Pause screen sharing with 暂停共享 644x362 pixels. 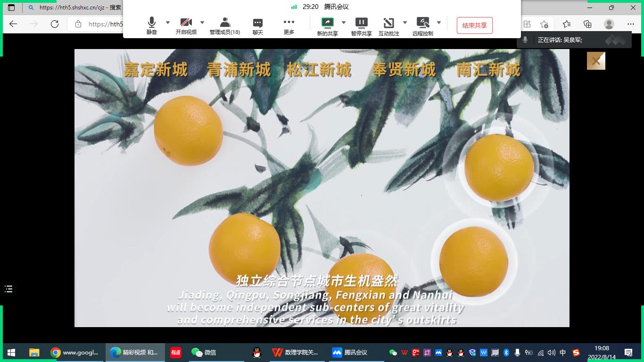point(361,26)
